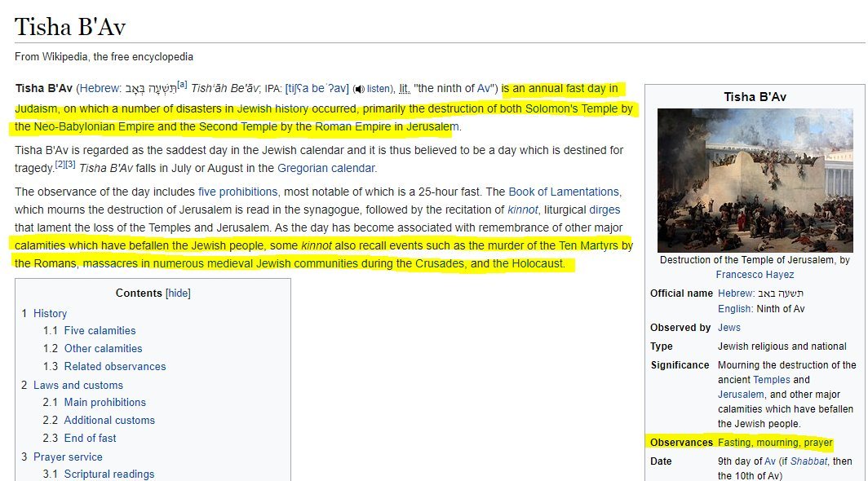
Task: Open citation [2] reference
Action: [x=60, y=164]
